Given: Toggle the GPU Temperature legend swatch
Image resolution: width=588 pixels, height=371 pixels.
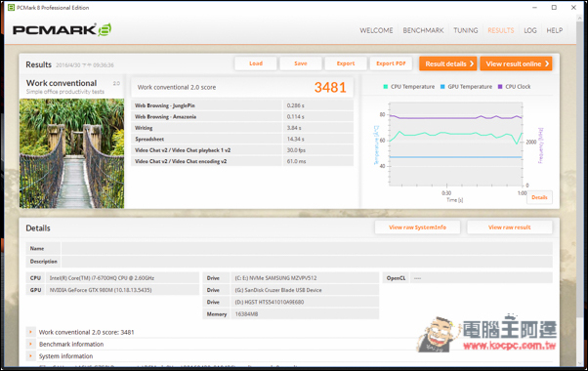Looking at the screenshot, I should coord(442,87).
